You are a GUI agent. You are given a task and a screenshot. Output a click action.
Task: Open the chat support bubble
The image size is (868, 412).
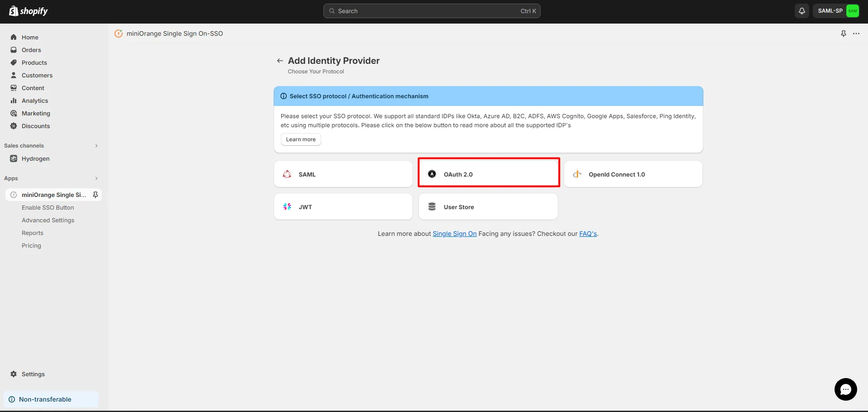[x=845, y=389]
